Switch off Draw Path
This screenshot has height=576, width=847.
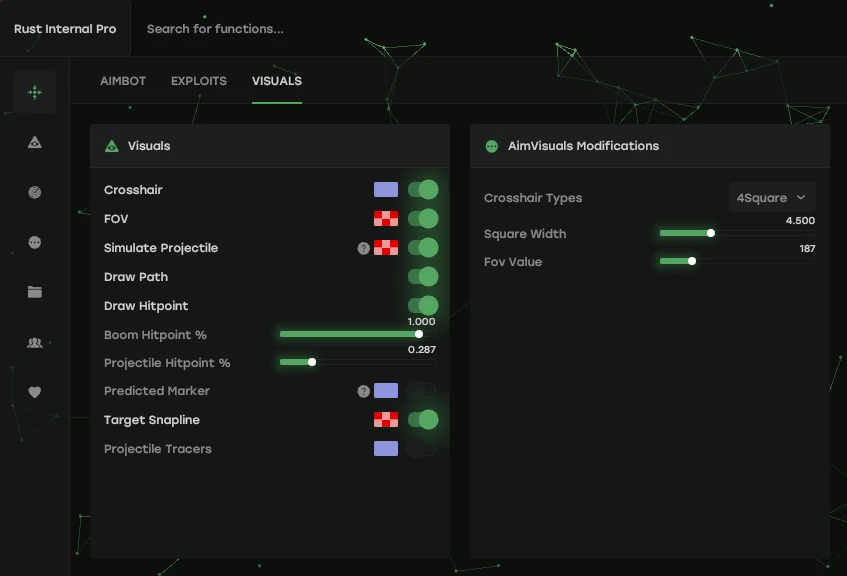[x=423, y=277]
